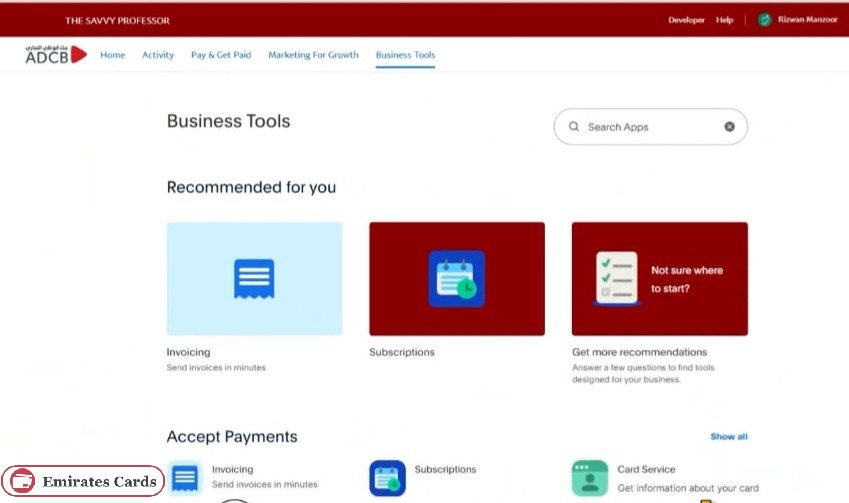Open the Developer link
The width and height of the screenshot is (849, 503).
(x=686, y=20)
